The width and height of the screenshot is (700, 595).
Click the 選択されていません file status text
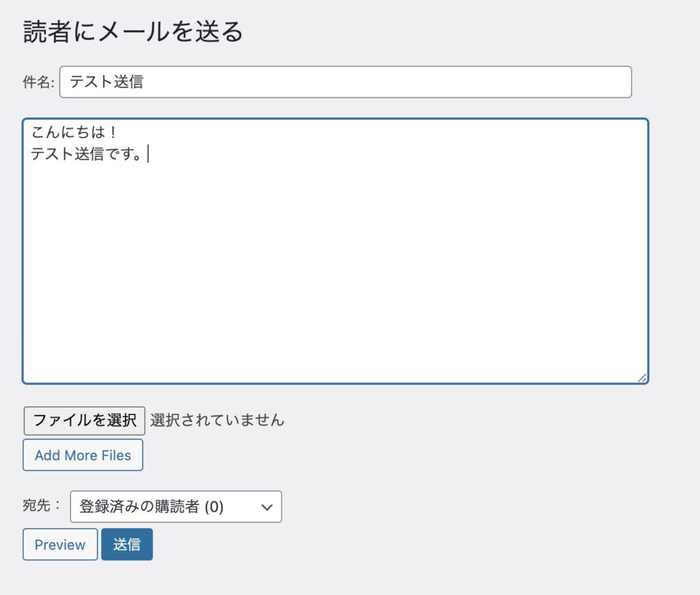point(217,420)
